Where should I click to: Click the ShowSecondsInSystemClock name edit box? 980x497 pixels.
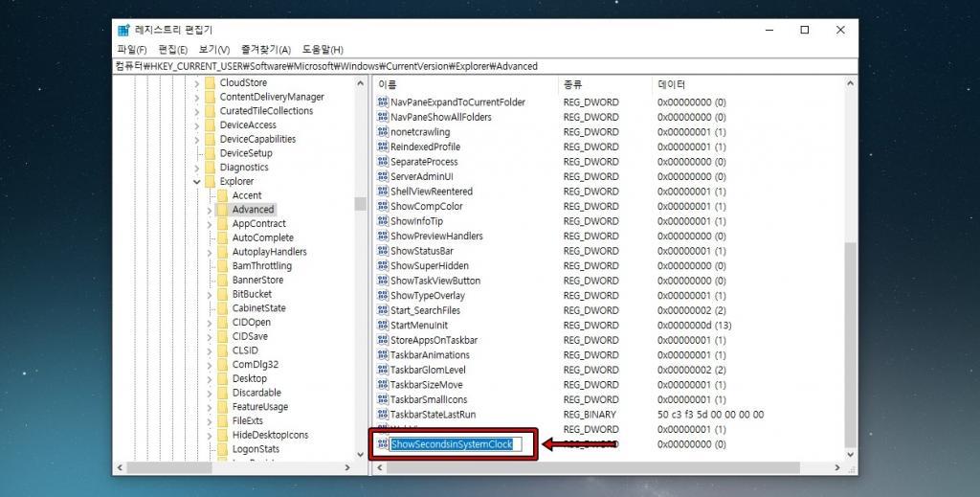[455, 444]
